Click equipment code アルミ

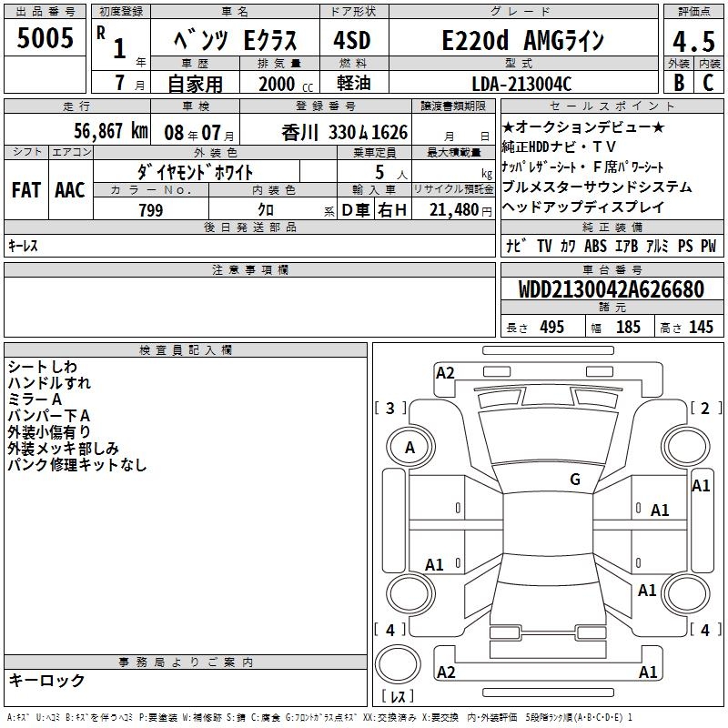tap(657, 246)
